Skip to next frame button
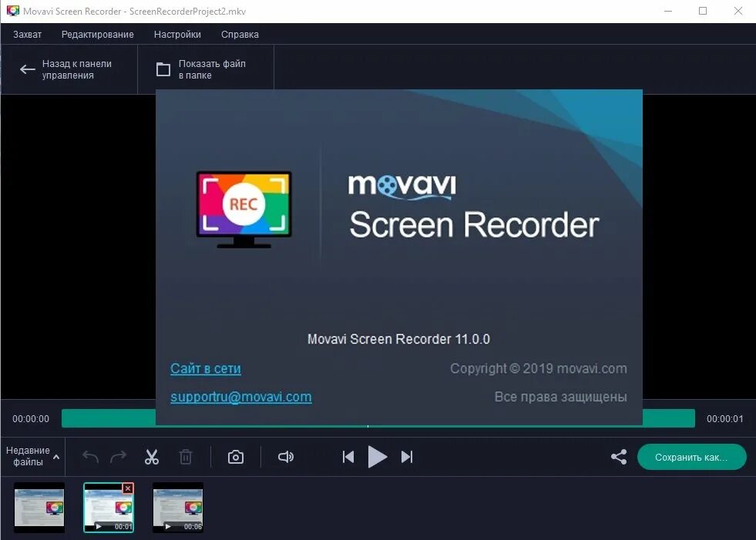Screen dimensions: 756x540 tap(407, 457)
